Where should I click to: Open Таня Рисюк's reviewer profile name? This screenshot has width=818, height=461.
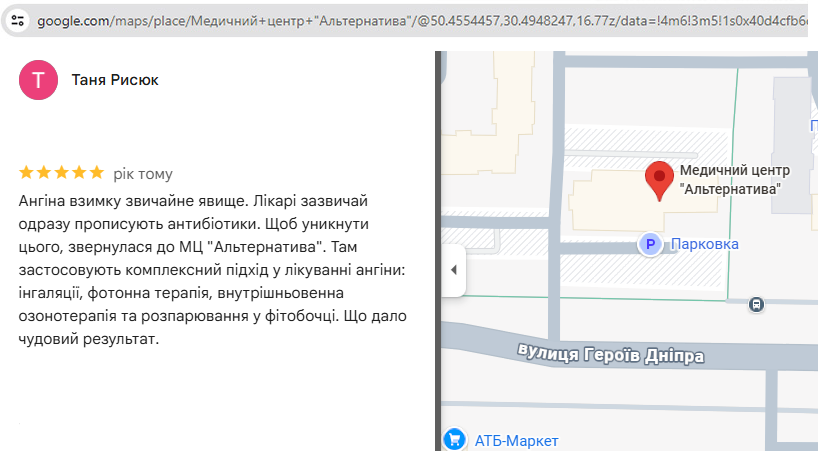[115, 80]
